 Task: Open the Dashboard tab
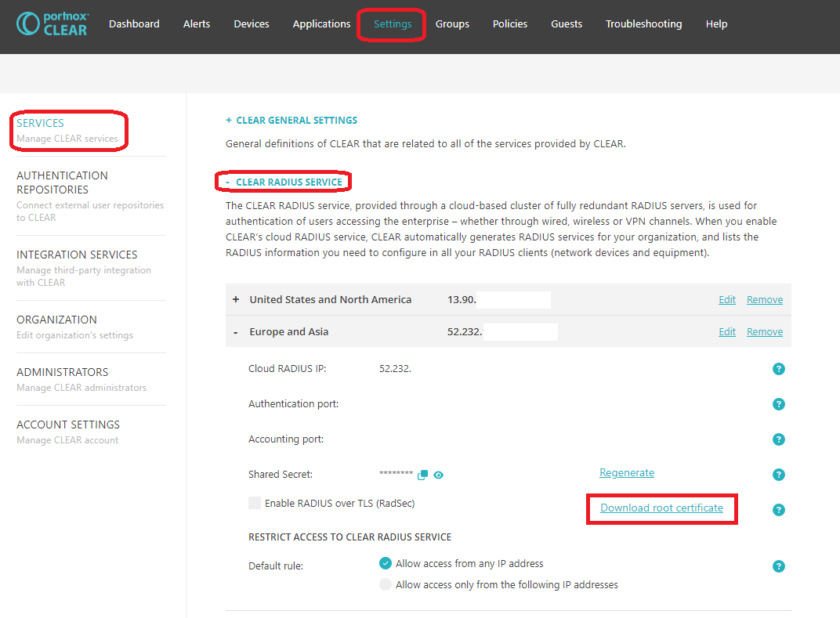click(x=134, y=24)
